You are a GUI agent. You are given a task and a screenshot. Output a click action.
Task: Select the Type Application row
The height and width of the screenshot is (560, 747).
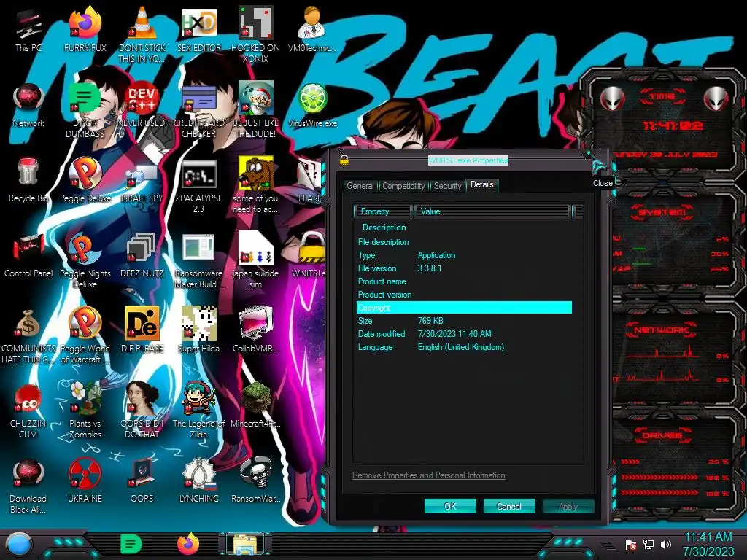point(464,255)
